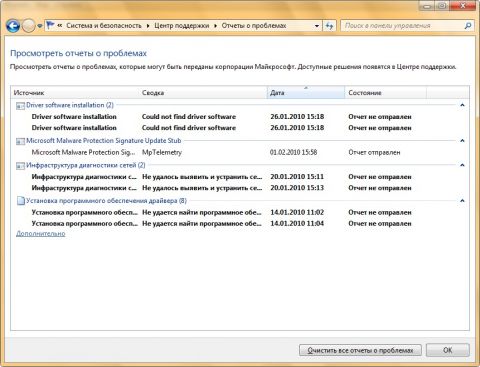
Task: Select "Инфраструктура диагностики сетей (2)" heading
Action: (86, 165)
